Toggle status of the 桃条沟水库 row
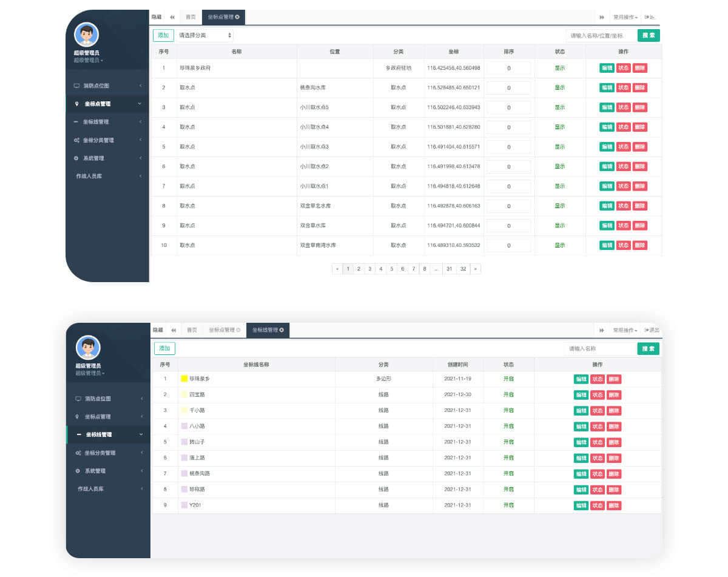This screenshot has width=728, height=577. point(623,87)
